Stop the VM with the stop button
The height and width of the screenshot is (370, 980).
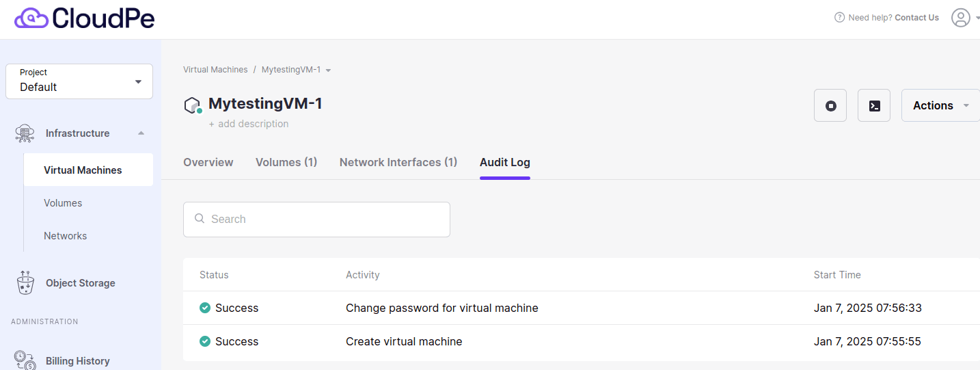pyautogui.click(x=830, y=105)
